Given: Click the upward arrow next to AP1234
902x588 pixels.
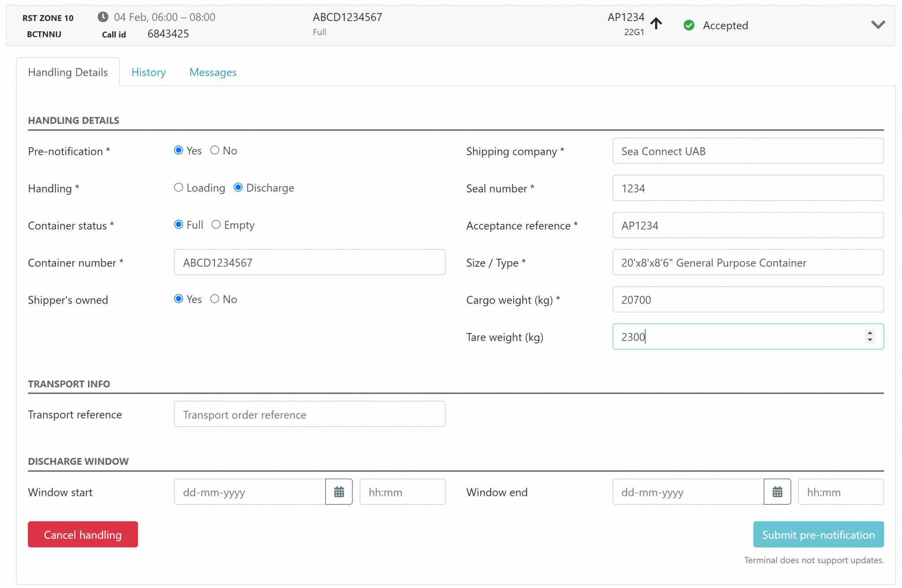Looking at the screenshot, I should pos(656,23).
